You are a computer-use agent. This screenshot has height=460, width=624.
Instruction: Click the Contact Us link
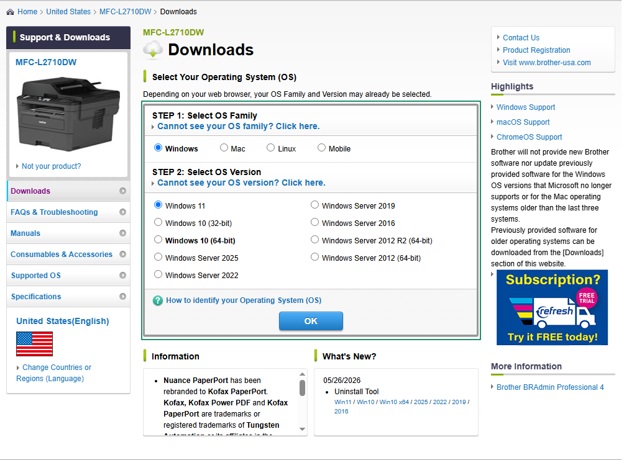521,38
